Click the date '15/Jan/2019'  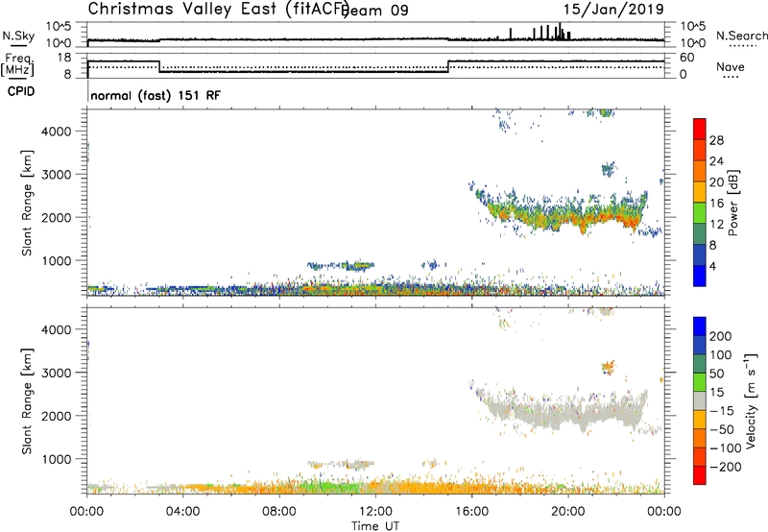(x=613, y=10)
